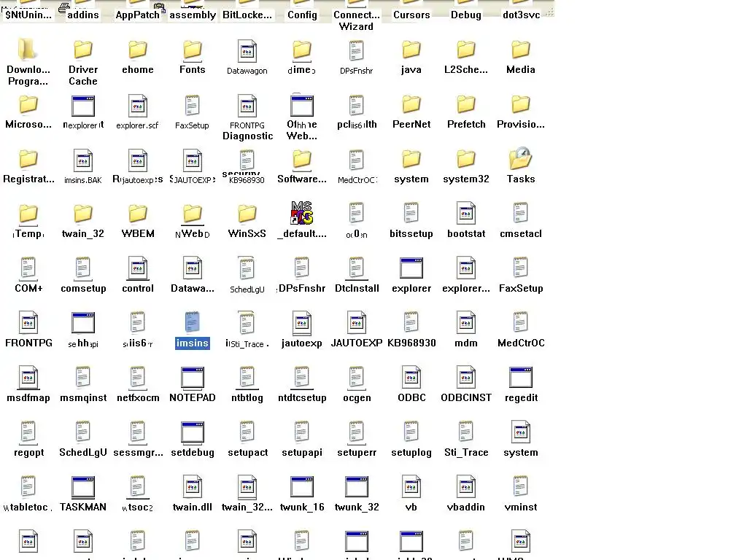Screen dimensions: 747x560
Task: Select the "assembly" folder name
Action: 193,15
